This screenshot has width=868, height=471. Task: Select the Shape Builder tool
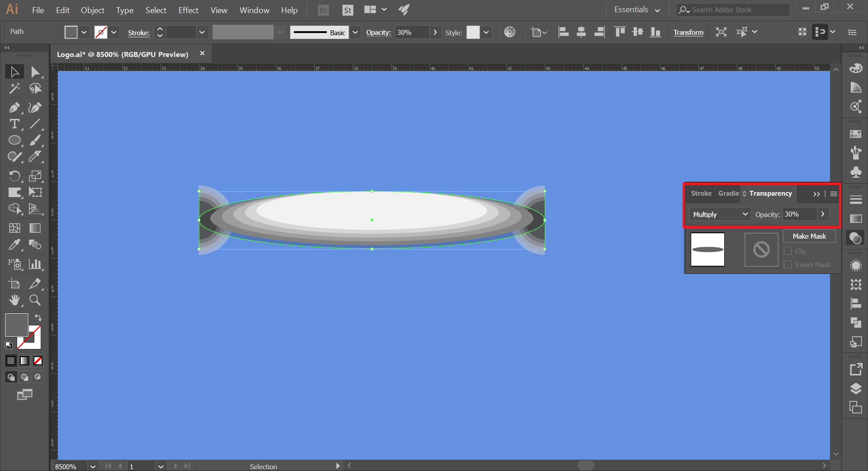point(14,208)
